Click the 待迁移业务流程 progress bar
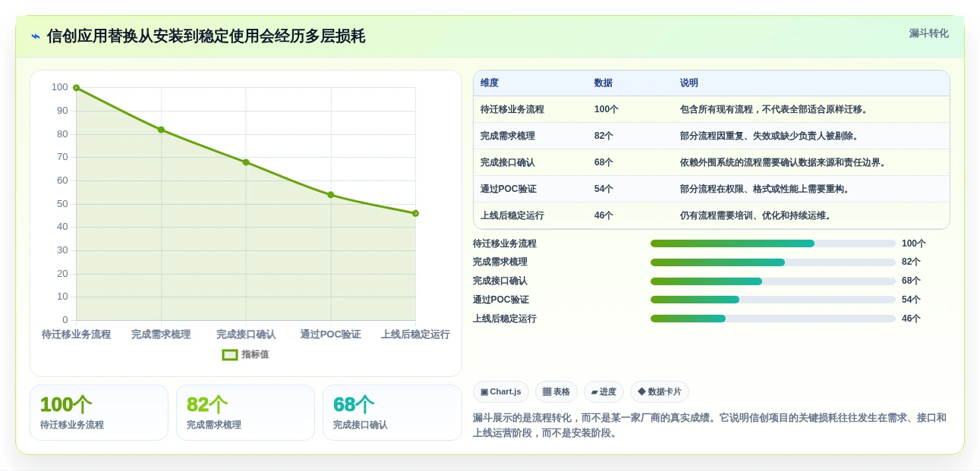Screen dimensions: 980x471 (773, 243)
